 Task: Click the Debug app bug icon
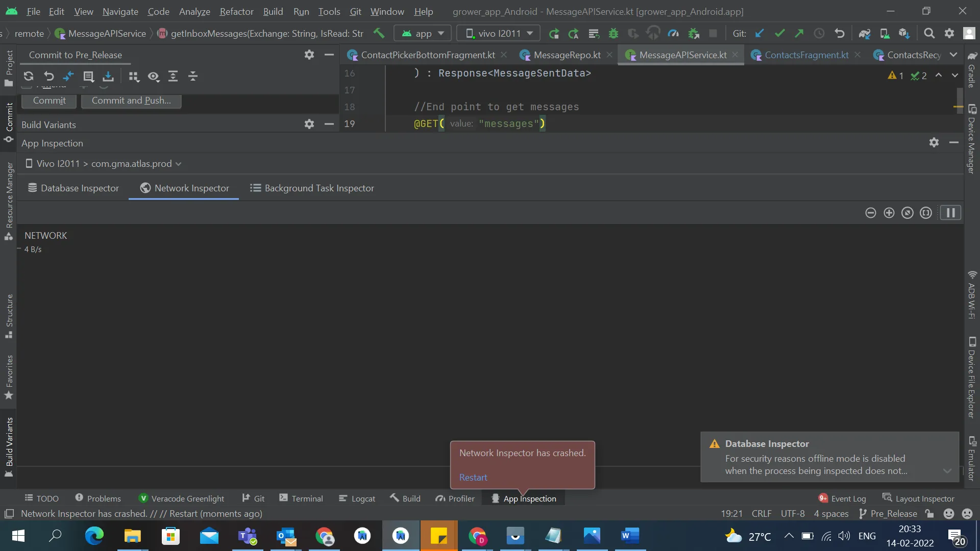(x=614, y=33)
